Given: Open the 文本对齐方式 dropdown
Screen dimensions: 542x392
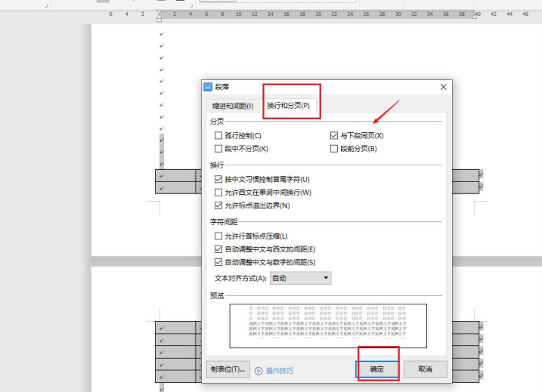Looking at the screenshot, I should (301, 278).
